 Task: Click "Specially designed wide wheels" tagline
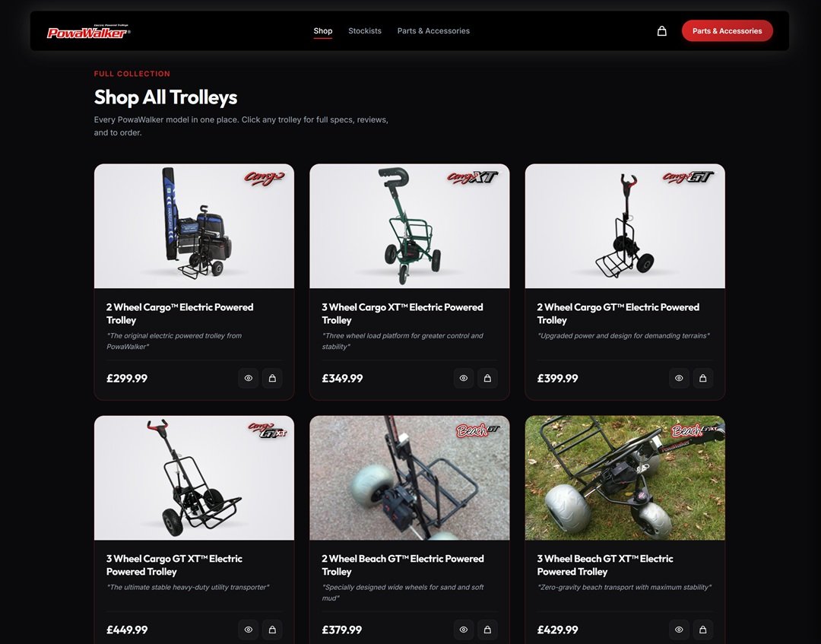[402, 593]
